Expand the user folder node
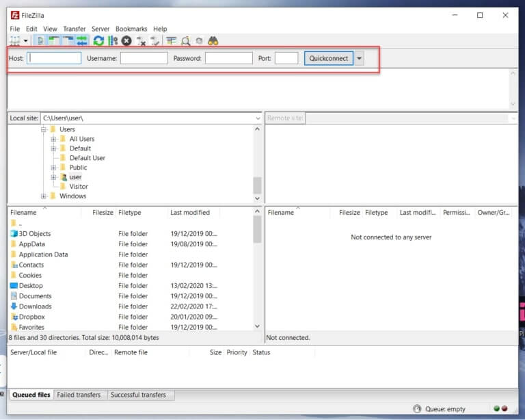Screen dimensions: 525x420 53,177
